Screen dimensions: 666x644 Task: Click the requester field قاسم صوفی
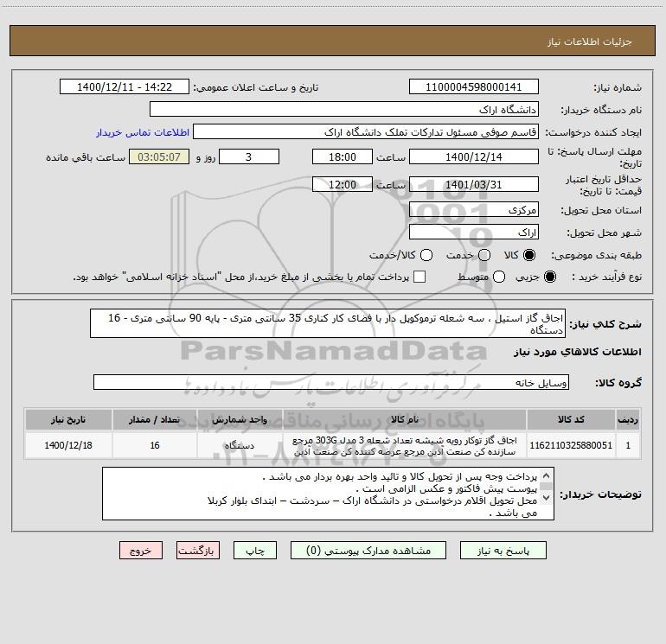coord(366,132)
